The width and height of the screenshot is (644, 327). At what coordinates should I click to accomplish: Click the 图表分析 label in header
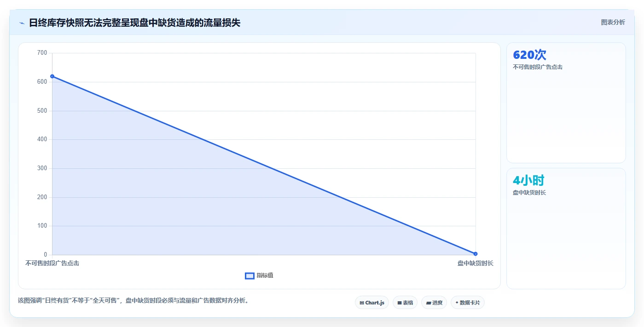613,22
